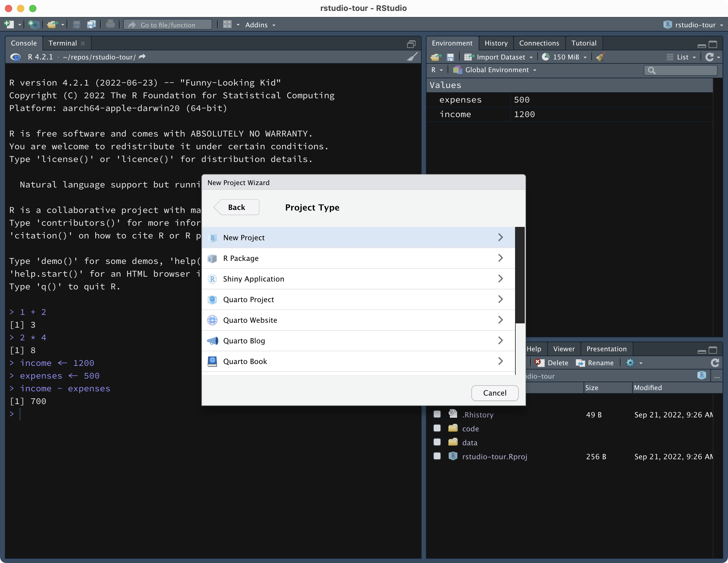Open the 150 MiB memory usage dropdown
This screenshot has width=728, height=563.
coord(564,57)
